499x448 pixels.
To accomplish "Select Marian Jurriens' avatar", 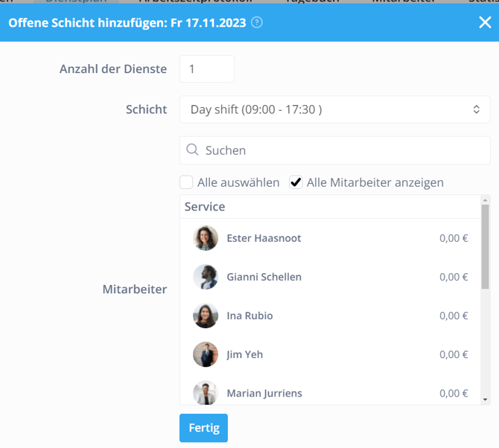I will pos(206,392).
